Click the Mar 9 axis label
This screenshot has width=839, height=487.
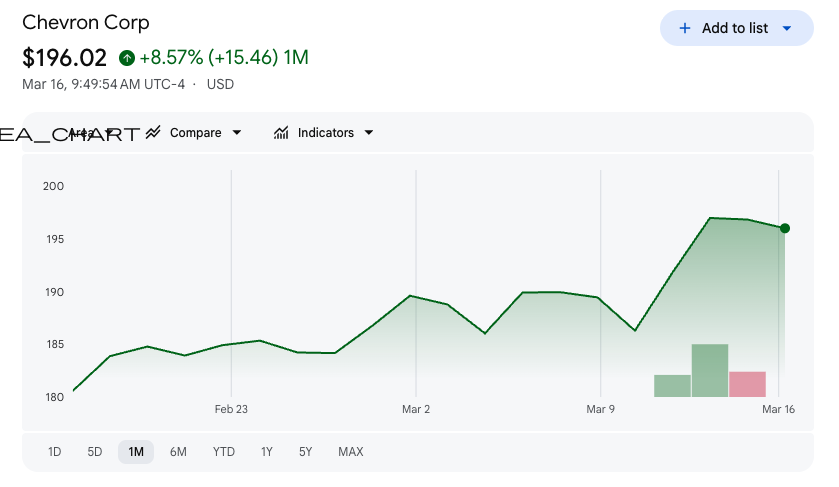pyautogui.click(x=600, y=409)
